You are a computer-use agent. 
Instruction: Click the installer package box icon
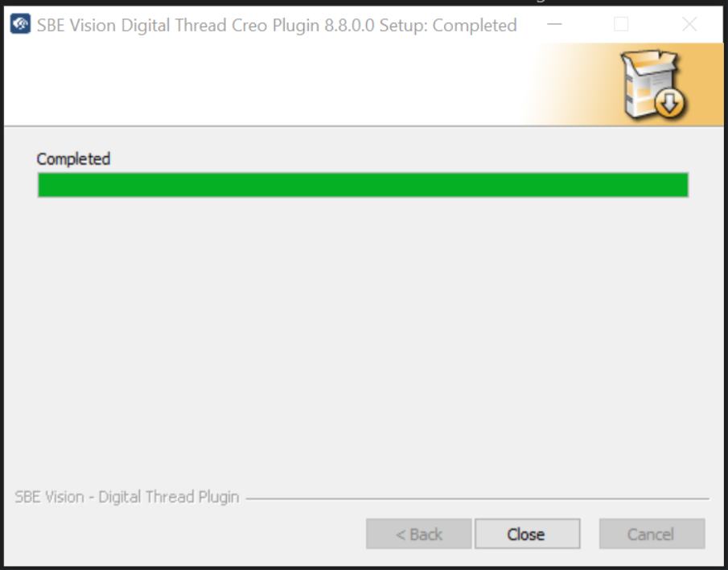click(x=654, y=84)
